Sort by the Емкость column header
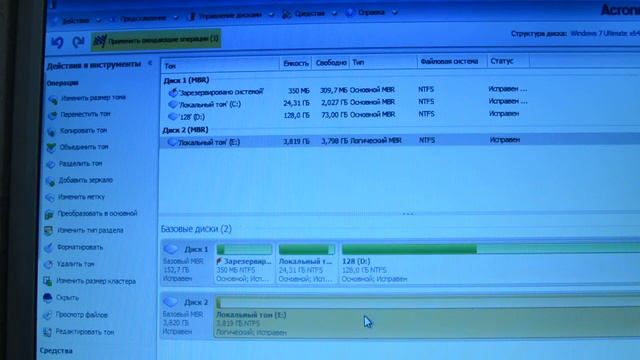The height and width of the screenshot is (360, 640). [296, 63]
